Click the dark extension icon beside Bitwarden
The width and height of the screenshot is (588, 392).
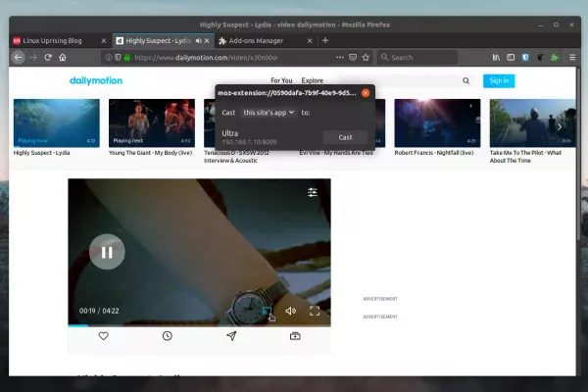[540, 58]
